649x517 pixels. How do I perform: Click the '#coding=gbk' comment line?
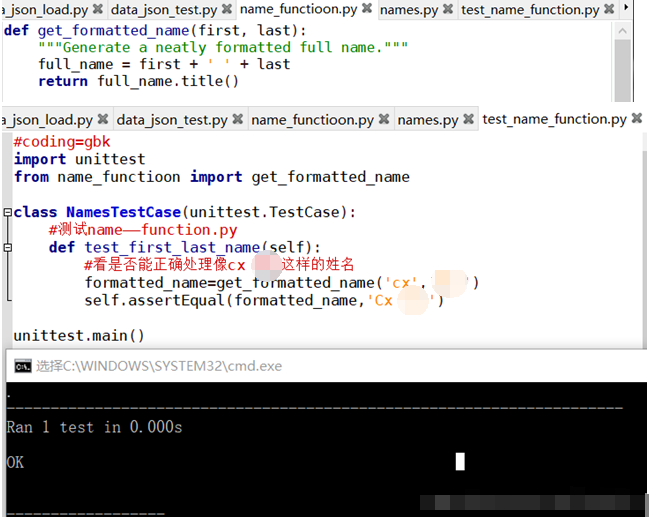62,142
